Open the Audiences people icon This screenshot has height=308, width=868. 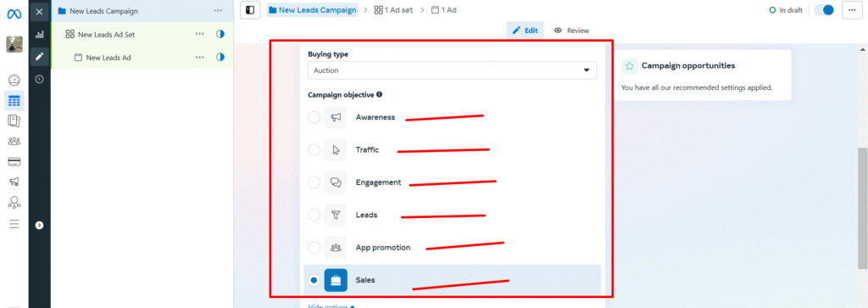(x=14, y=141)
